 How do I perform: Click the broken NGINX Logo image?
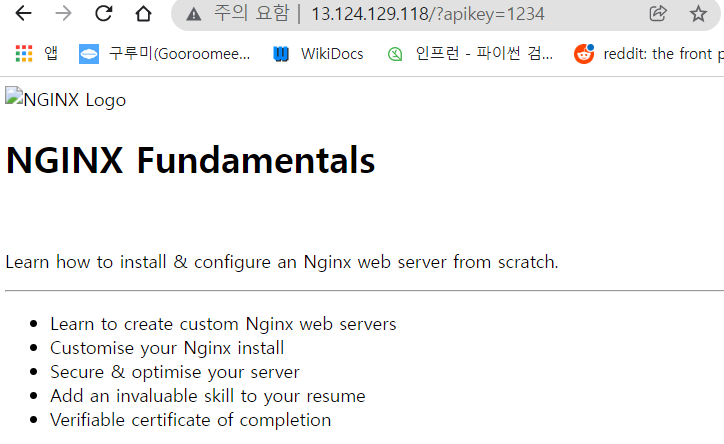[65, 98]
